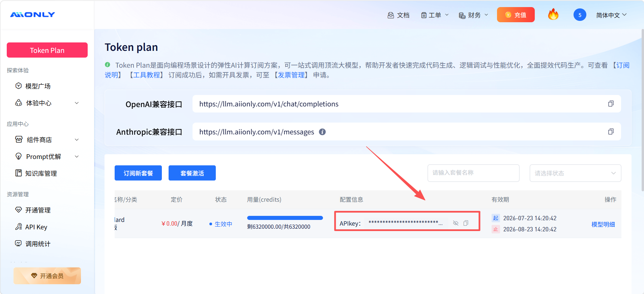Click the 2026-08-23 14:20:42 end date
The height and width of the screenshot is (294, 644).
(530, 229)
